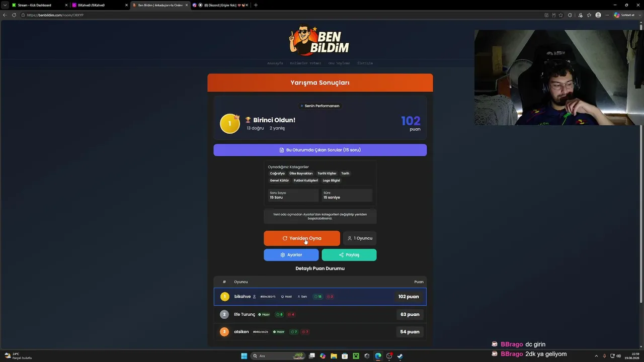Click the Paylaş share button
The width and height of the screenshot is (644, 362).
click(x=349, y=255)
